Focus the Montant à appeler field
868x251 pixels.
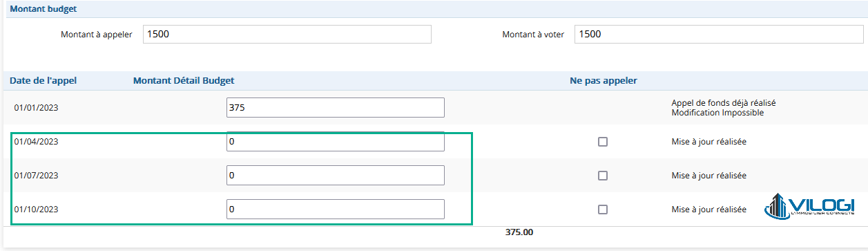pyautogui.click(x=287, y=34)
